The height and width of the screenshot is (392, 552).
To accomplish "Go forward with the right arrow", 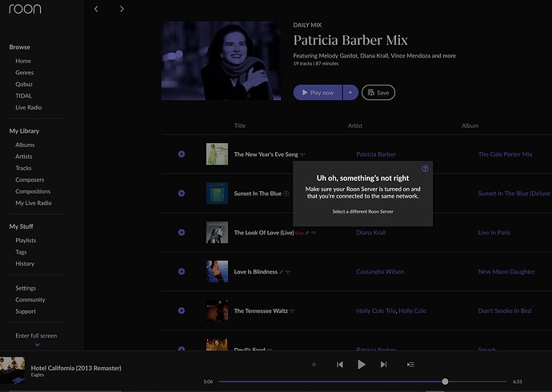I will coord(122,9).
